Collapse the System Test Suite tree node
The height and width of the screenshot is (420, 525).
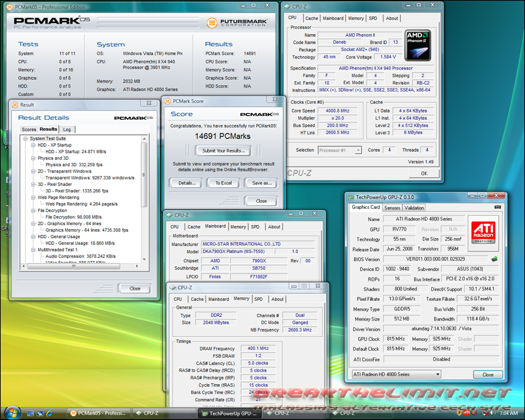click(26, 139)
